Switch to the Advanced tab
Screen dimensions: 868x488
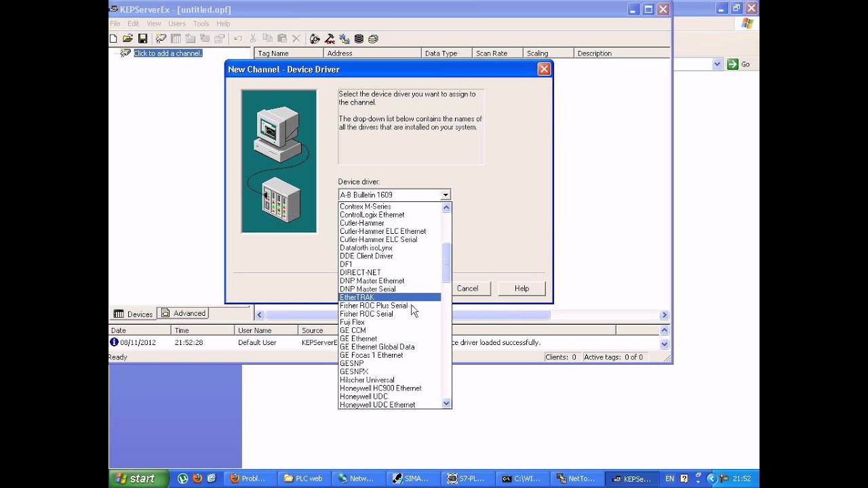click(x=183, y=313)
